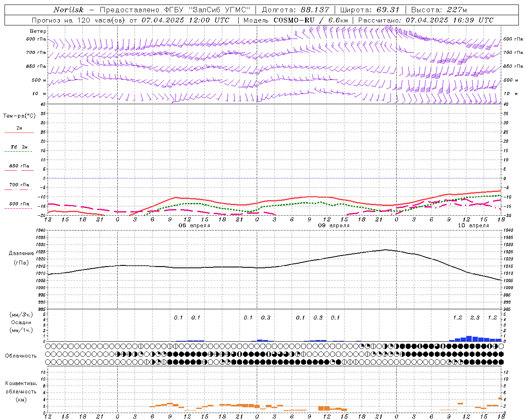Click the "Прогноз на 120 часа(ов)" forecast text
The height and width of the screenshot is (420, 525).
click(x=78, y=20)
